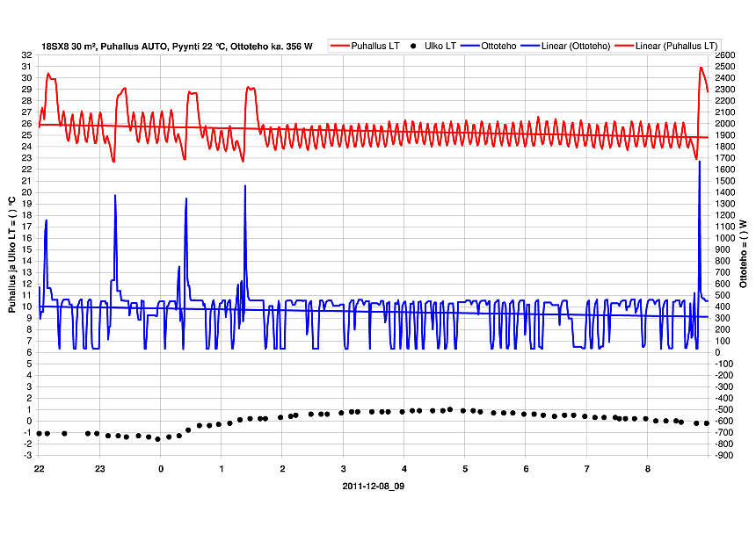This screenshot has width=756, height=534.
Task: Select the "32" value atop the left axis
Action: point(26,55)
